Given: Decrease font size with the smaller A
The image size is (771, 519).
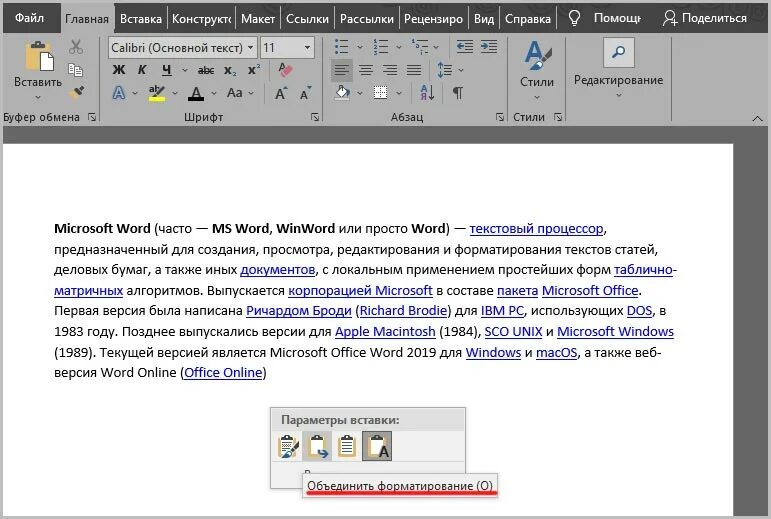Looking at the screenshot, I should (x=305, y=93).
